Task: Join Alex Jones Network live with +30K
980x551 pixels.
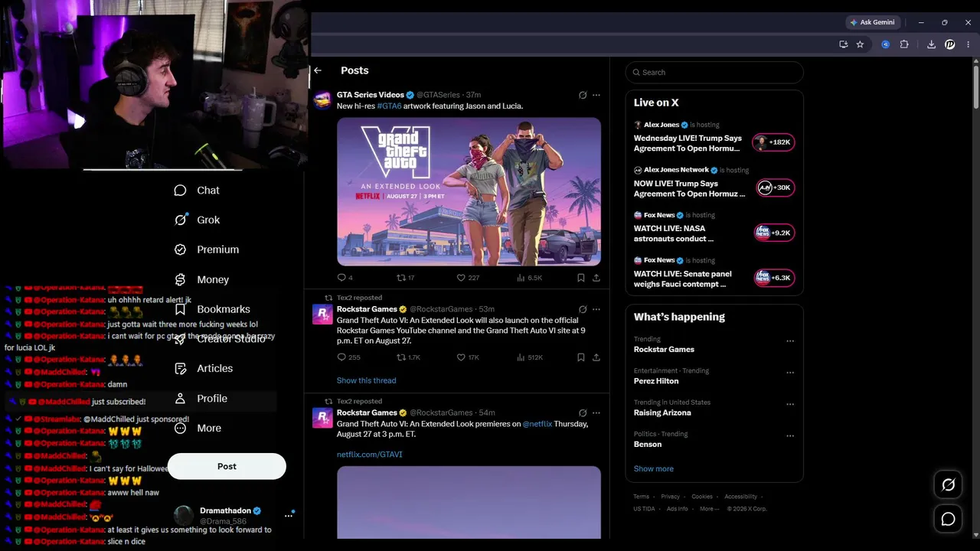Action: [x=774, y=187]
